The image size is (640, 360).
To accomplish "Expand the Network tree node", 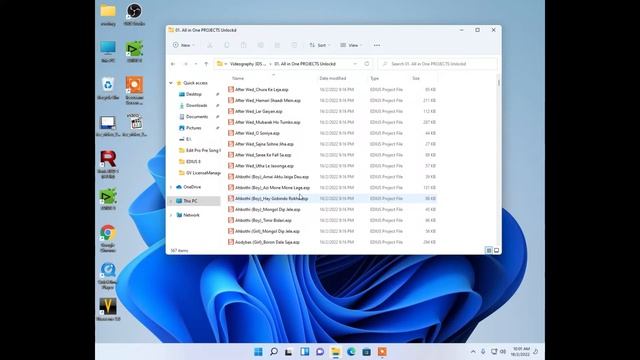I will (171, 215).
